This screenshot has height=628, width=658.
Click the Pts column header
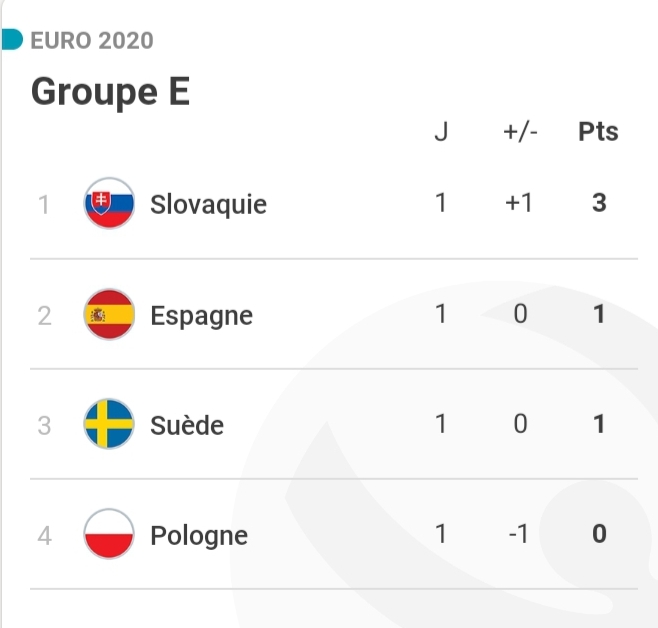coord(598,131)
